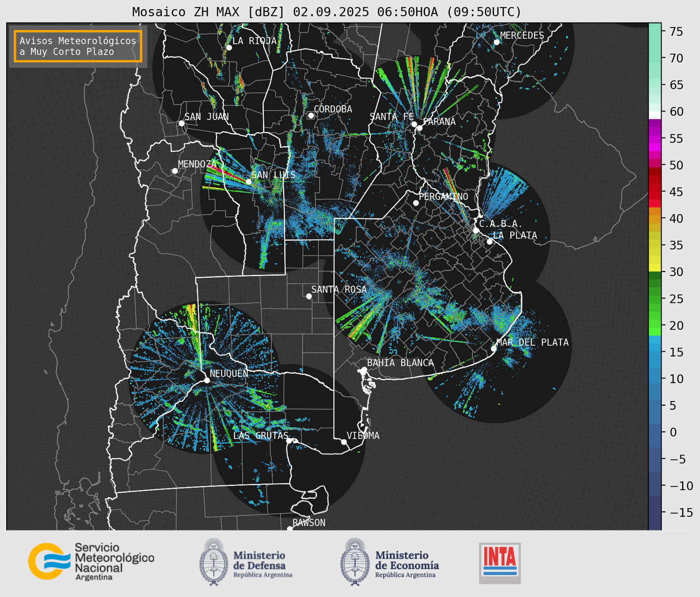Click the INTA logo
This screenshot has width=700, height=597.
pos(500,563)
